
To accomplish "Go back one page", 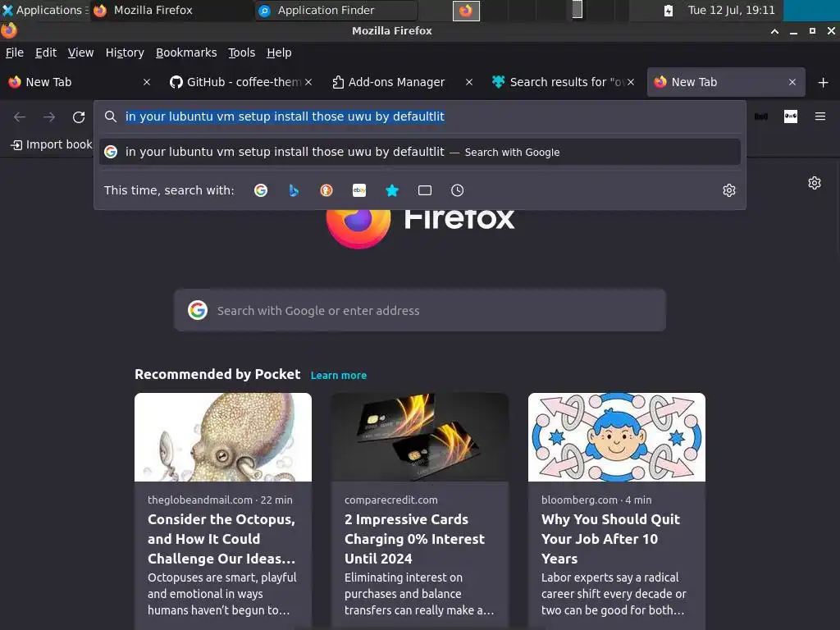I will tap(20, 116).
